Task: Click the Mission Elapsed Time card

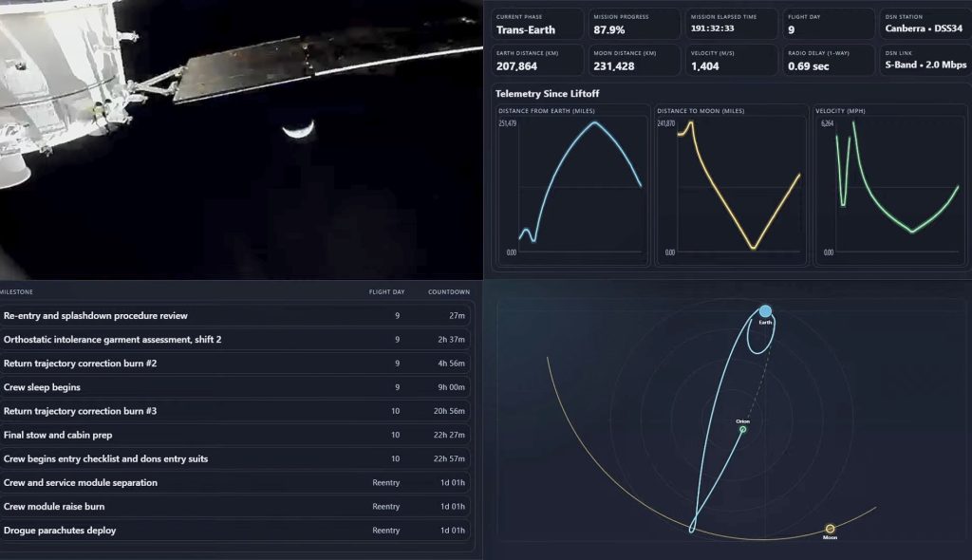Action: click(x=730, y=24)
